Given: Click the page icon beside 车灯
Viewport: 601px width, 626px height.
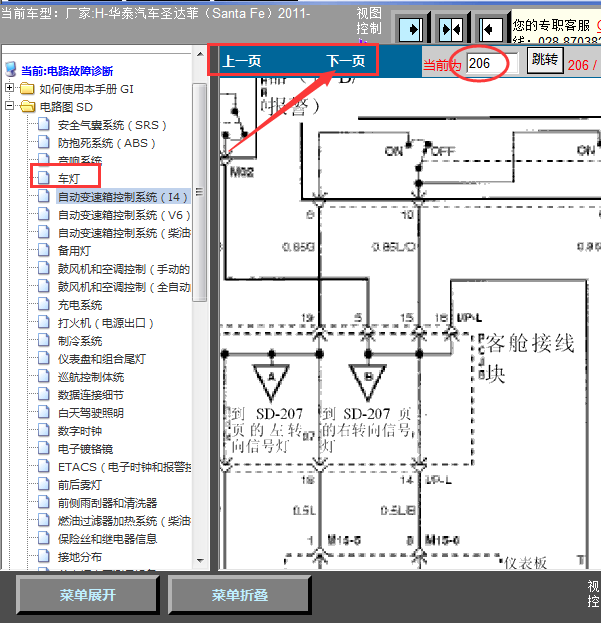Looking at the screenshot, I should (x=44, y=177).
